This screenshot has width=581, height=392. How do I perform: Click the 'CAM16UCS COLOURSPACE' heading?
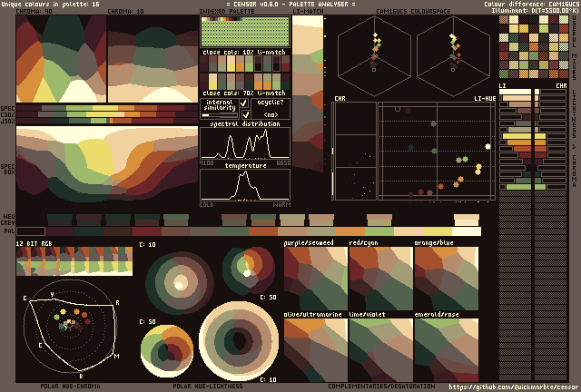tap(414, 11)
